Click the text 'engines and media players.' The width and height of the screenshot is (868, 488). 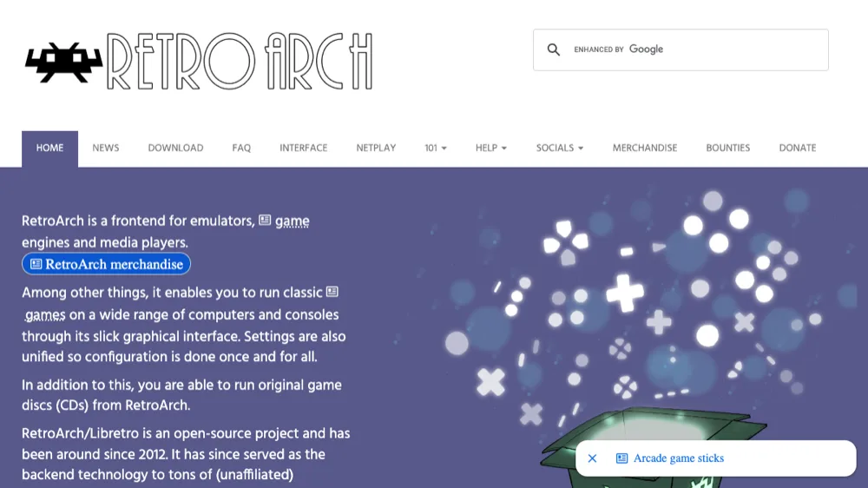coord(105,242)
